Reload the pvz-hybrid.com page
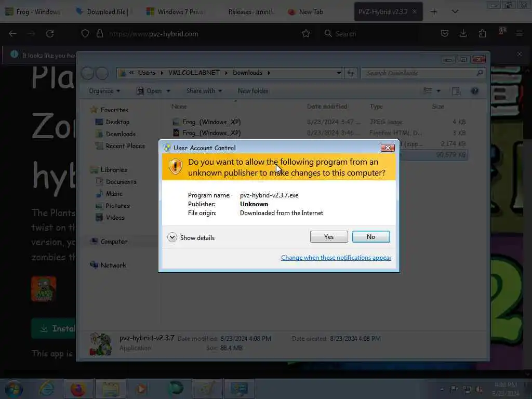The image size is (532, 399). tap(50, 34)
